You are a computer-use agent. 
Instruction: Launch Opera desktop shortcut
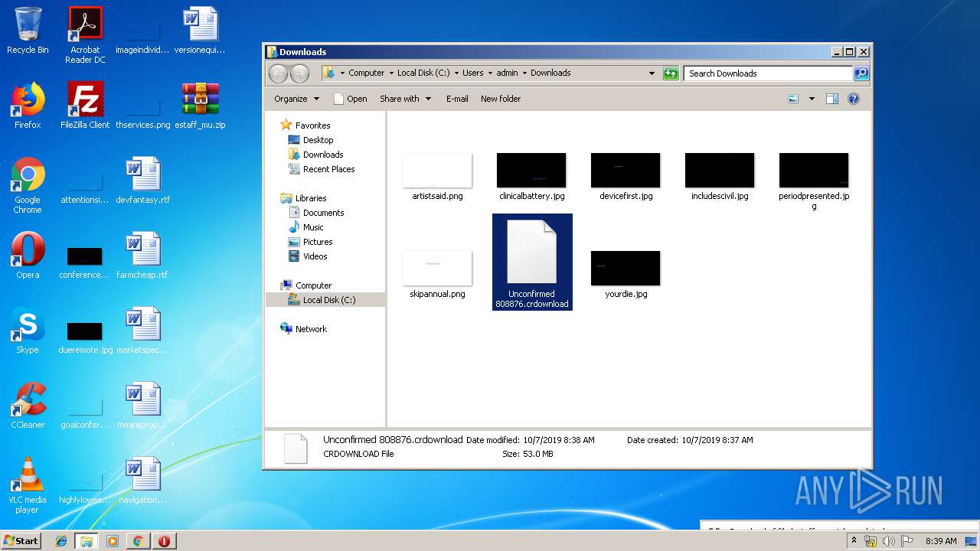28,256
